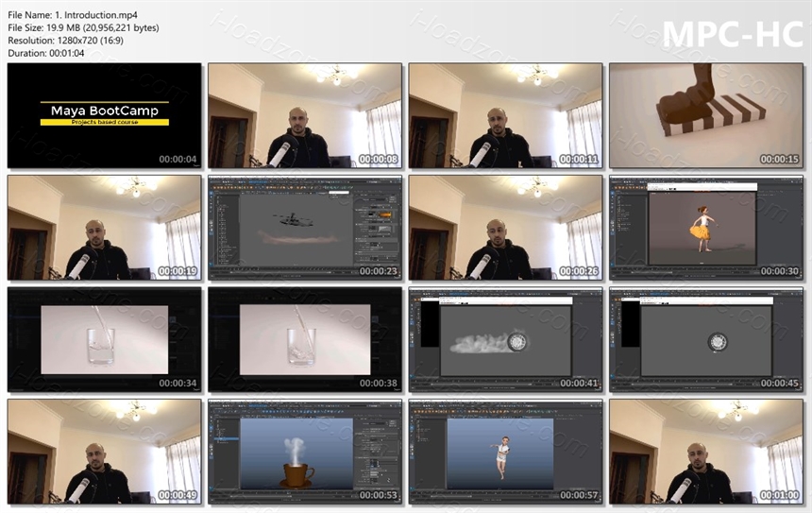
Task: Click the 00:00:41 timestamp label
Action: pyautogui.click(x=579, y=383)
